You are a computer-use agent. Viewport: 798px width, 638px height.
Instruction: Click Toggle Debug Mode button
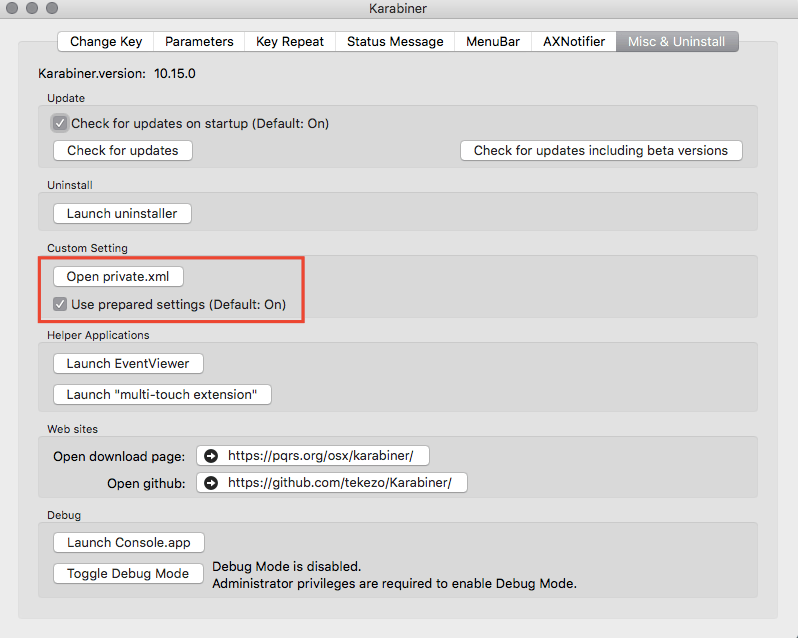(x=128, y=574)
